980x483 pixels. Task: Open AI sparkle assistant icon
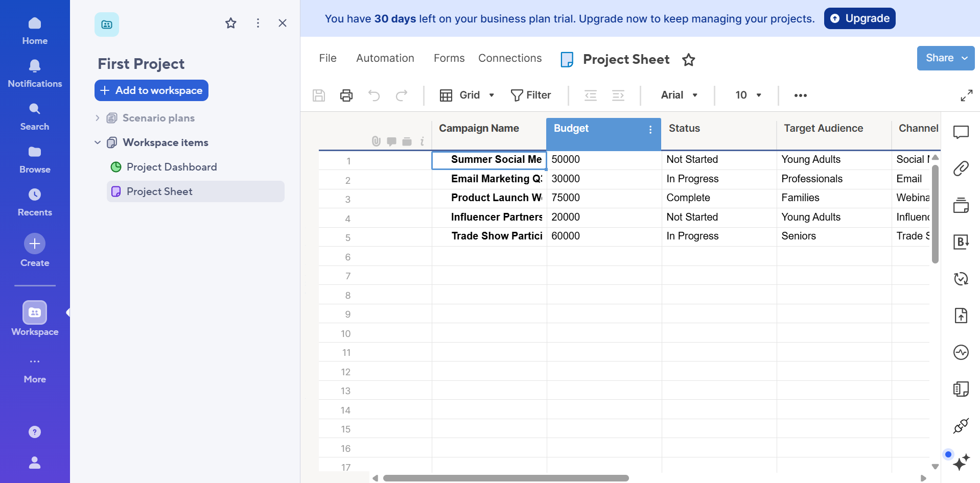(x=961, y=462)
